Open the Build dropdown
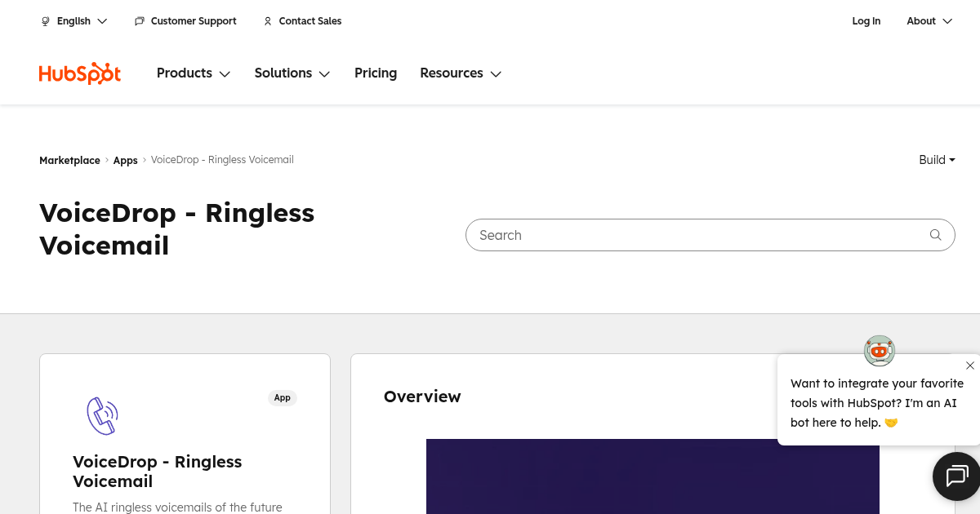The width and height of the screenshot is (980, 514). [938, 160]
